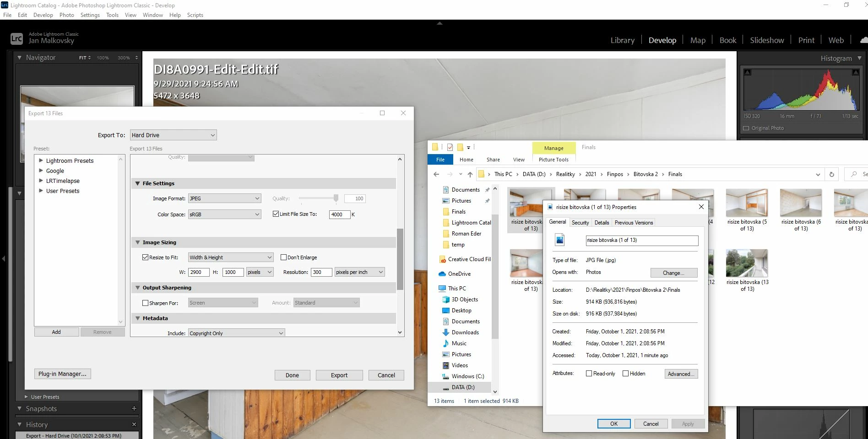Show left panel with side arrow
Viewport: 868px width, 439px height.
(x=3, y=259)
